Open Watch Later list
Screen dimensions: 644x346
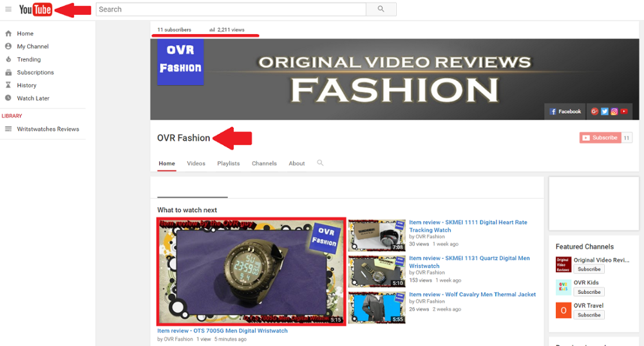point(33,98)
